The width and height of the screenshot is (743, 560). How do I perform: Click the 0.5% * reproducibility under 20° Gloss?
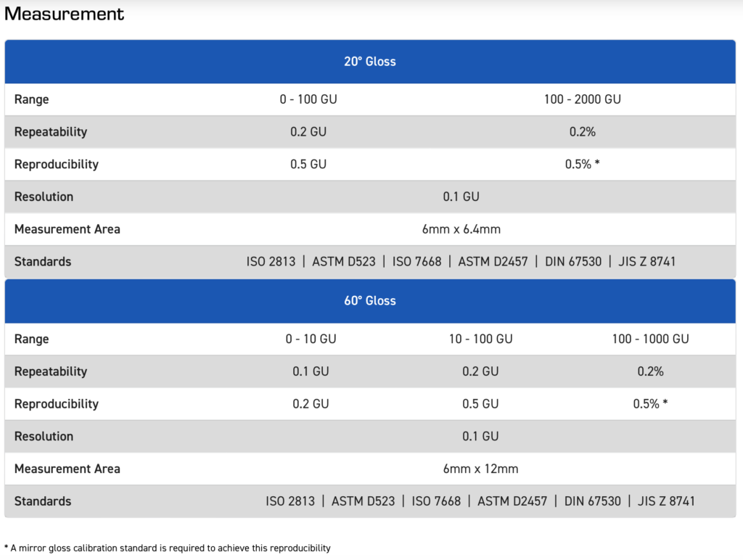(582, 165)
